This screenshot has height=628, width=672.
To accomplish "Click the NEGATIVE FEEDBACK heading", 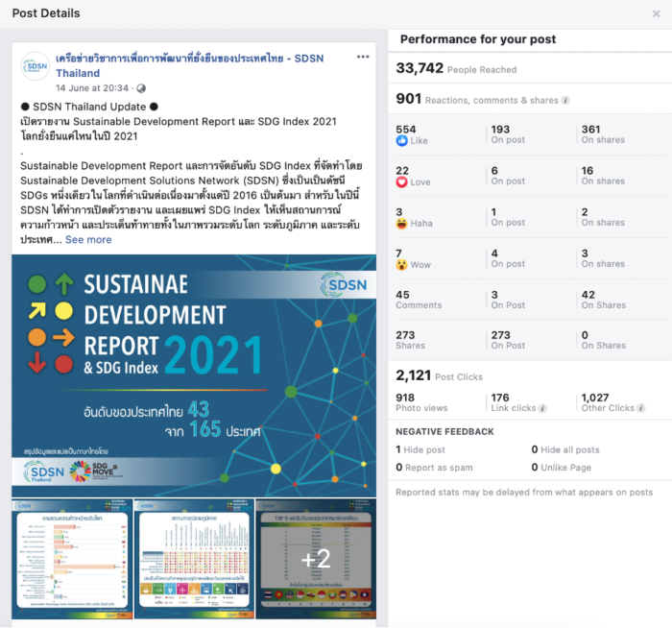I will (x=444, y=432).
